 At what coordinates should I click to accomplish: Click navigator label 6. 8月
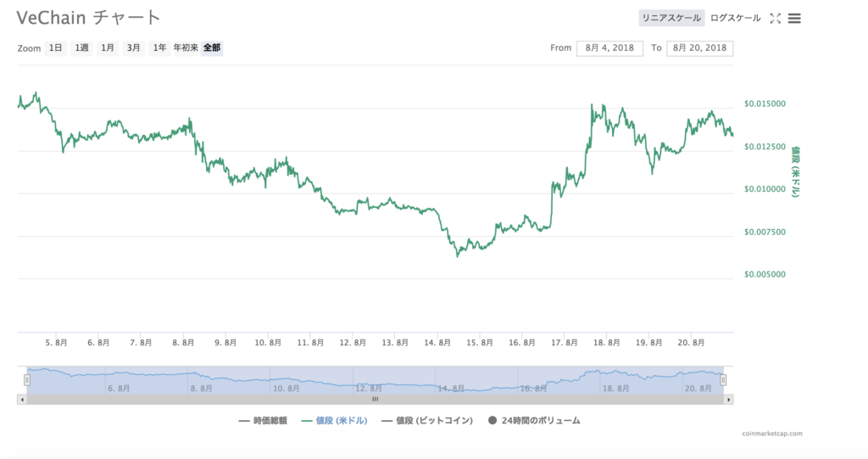[119, 389]
